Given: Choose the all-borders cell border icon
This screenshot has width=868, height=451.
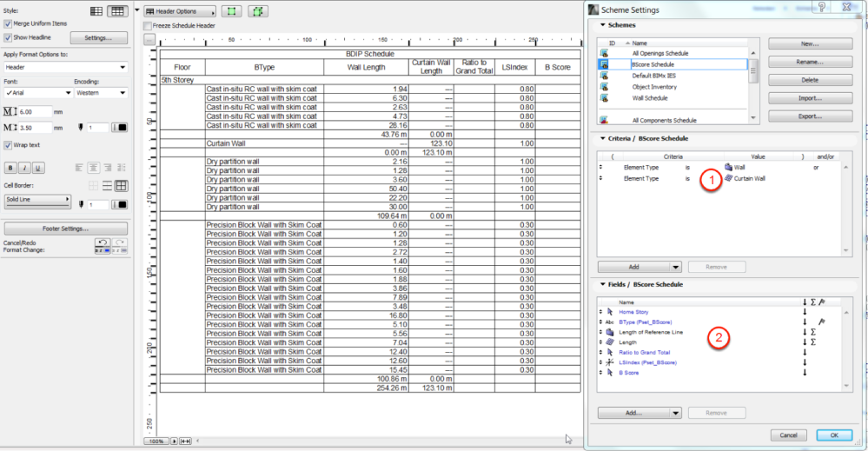Looking at the screenshot, I should [x=122, y=186].
